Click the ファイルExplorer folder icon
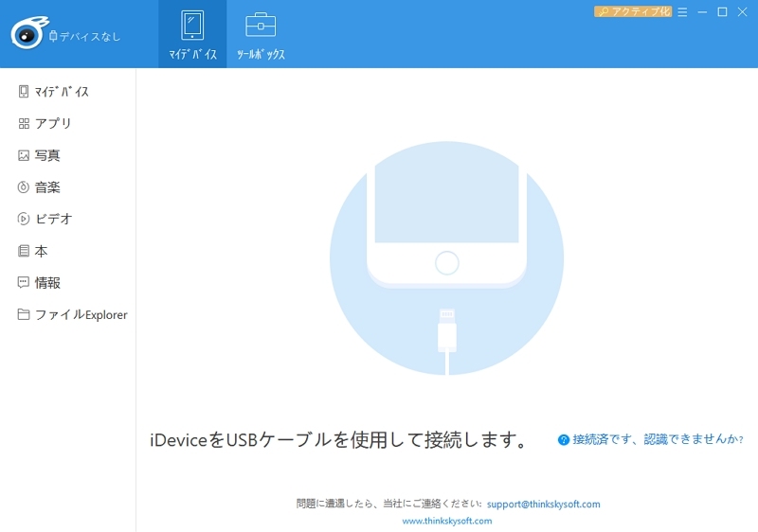The image size is (758, 532). tap(24, 314)
